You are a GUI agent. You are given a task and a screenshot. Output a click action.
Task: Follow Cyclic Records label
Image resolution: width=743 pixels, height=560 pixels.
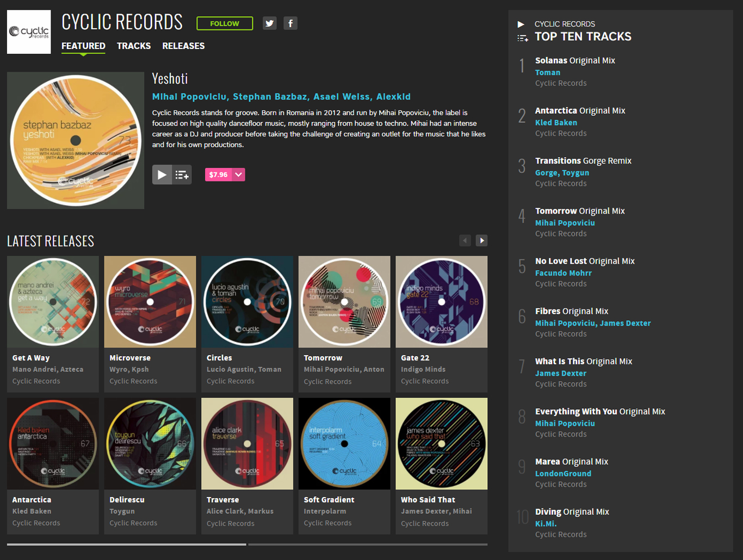click(225, 23)
